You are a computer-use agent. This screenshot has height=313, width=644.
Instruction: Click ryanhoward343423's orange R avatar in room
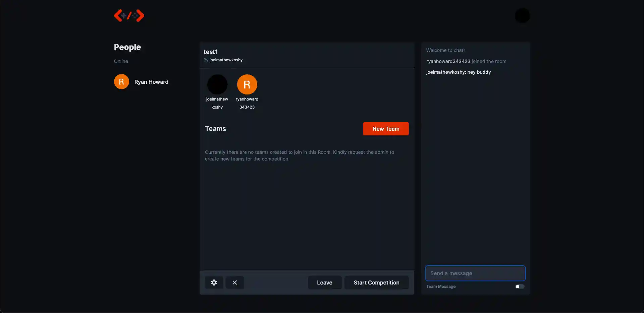247,84
